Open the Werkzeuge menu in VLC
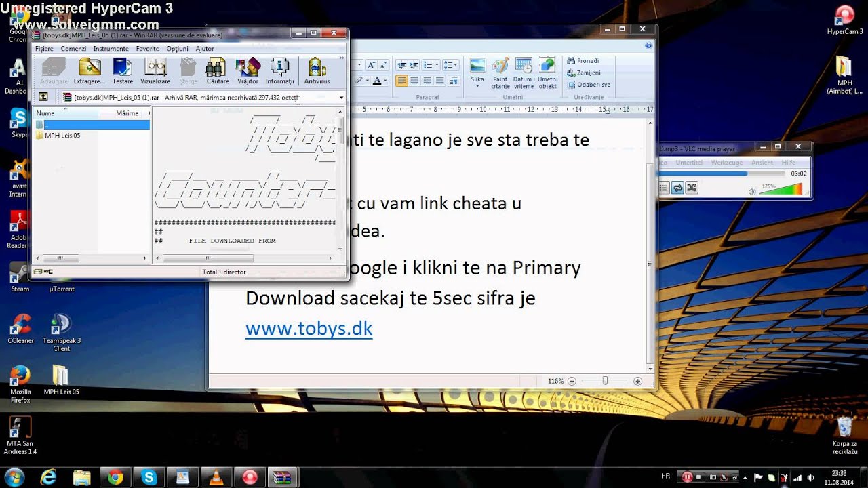The width and height of the screenshot is (868, 488). click(x=728, y=163)
